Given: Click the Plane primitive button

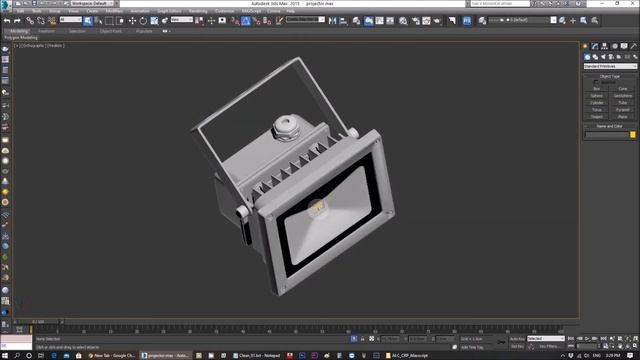Looking at the screenshot, I should [x=622, y=116].
